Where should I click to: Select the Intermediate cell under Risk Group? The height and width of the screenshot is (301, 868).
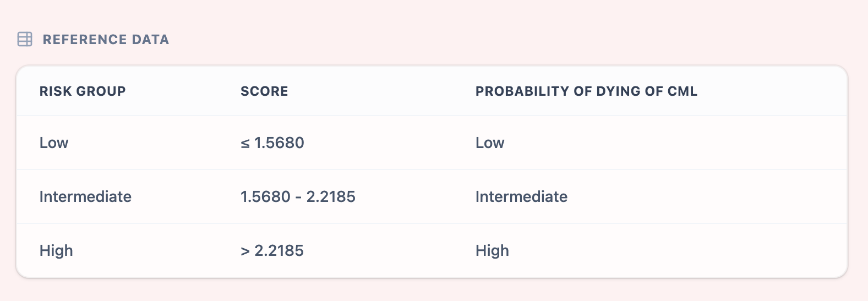pos(85,197)
